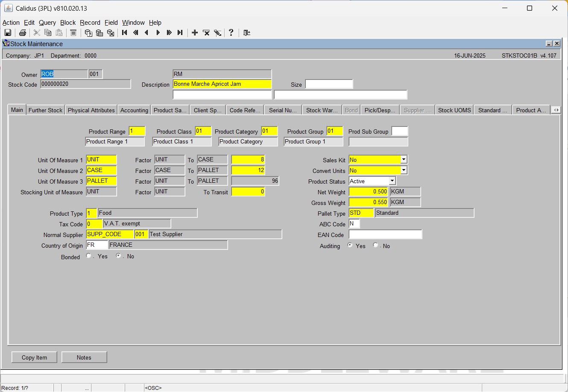
Task: Select Bonded Yes radio button
Action: tap(89, 256)
